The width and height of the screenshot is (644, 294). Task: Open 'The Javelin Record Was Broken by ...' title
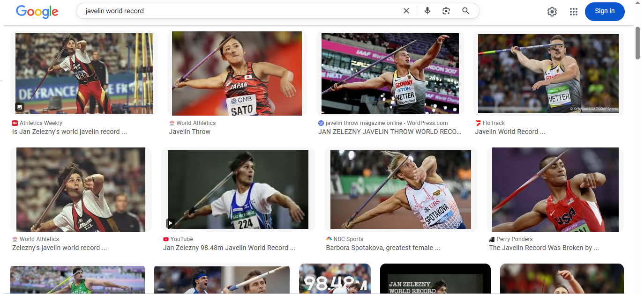(x=544, y=248)
